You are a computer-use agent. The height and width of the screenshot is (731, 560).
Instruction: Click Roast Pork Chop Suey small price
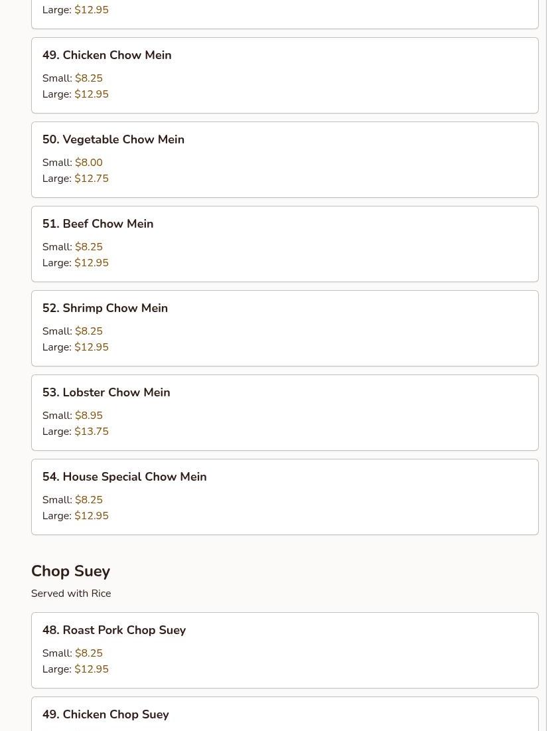(x=89, y=653)
